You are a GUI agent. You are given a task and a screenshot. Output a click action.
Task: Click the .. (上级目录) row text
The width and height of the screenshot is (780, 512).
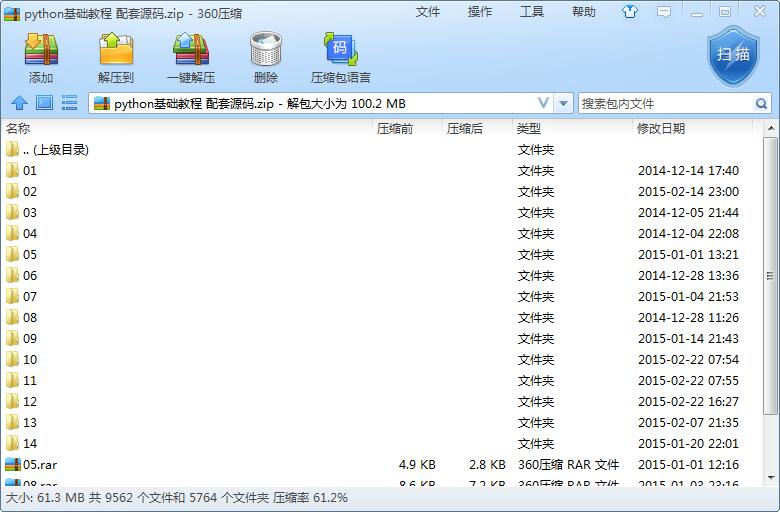pos(56,149)
